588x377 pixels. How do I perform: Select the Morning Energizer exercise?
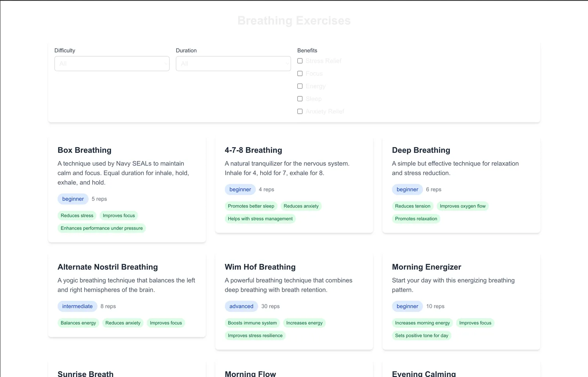[426, 267]
